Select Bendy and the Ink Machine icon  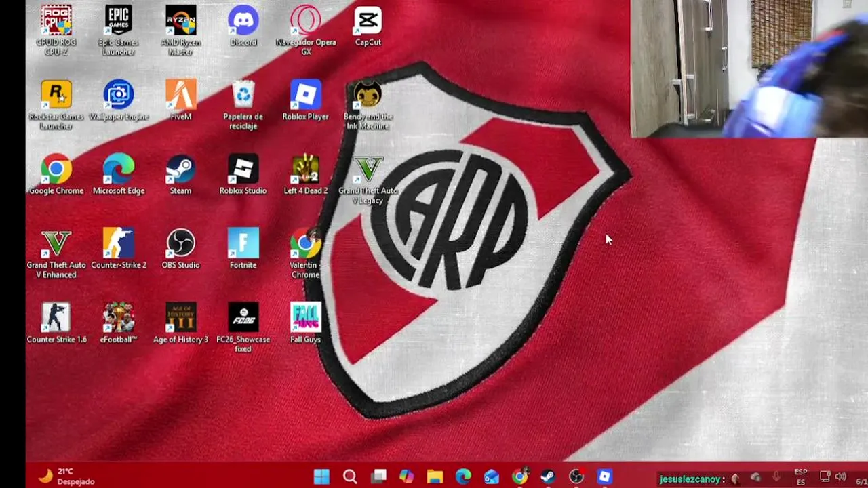click(x=368, y=105)
